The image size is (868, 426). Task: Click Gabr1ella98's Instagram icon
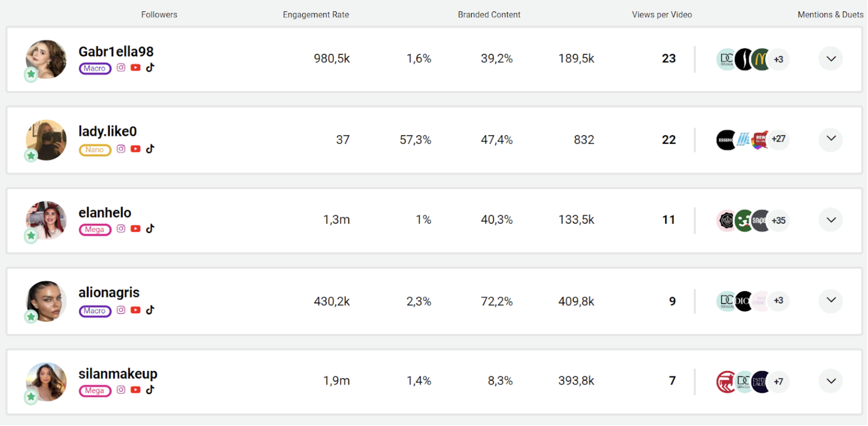pos(121,68)
